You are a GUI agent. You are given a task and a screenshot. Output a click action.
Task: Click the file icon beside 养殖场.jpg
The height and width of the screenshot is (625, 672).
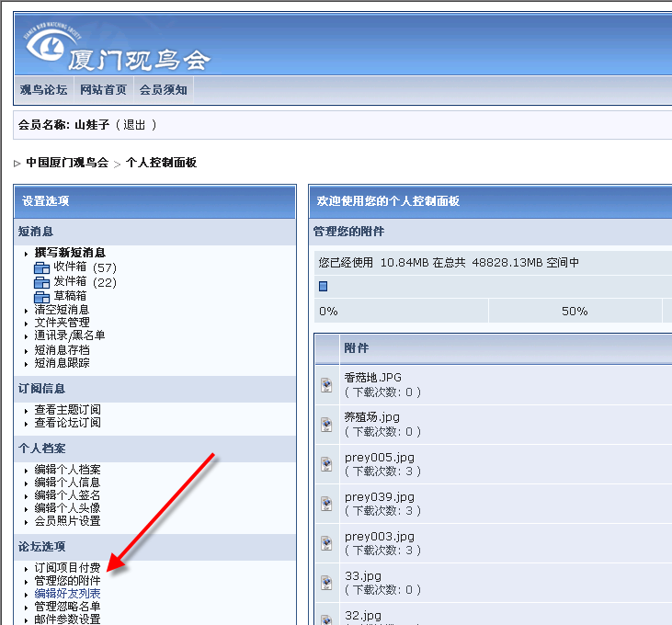coord(326,424)
